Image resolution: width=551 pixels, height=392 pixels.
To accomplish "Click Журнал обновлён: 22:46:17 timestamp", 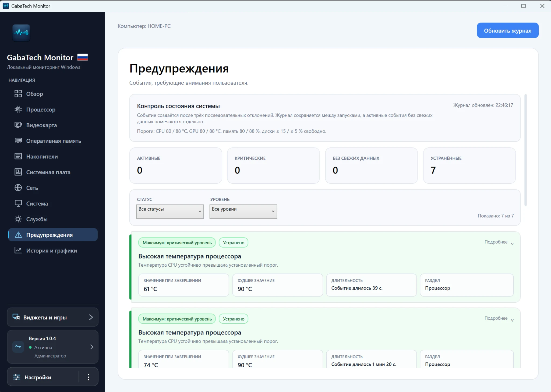I will (x=483, y=105).
